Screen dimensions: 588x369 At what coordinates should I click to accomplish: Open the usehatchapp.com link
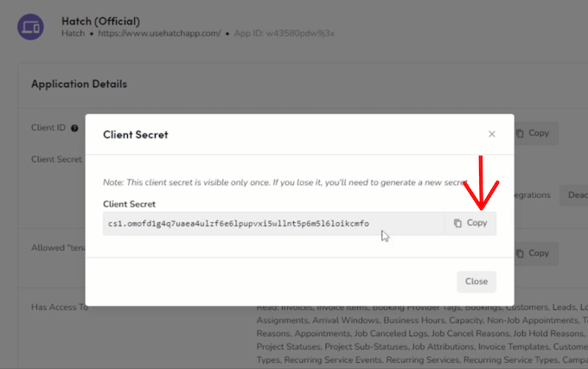(161, 34)
